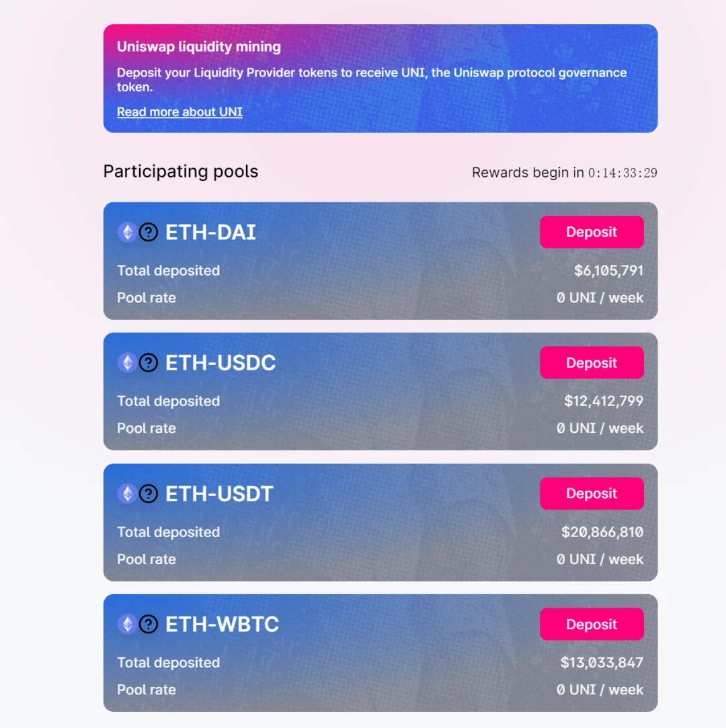Click the Uniswap liquidity mining banner heading
Image resolution: width=726 pixels, height=728 pixels.
(199, 46)
